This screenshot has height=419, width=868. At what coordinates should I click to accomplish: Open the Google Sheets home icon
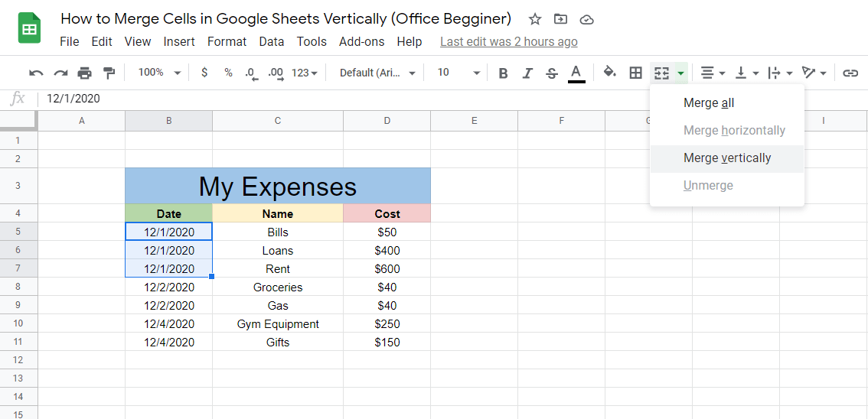click(29, 29)
